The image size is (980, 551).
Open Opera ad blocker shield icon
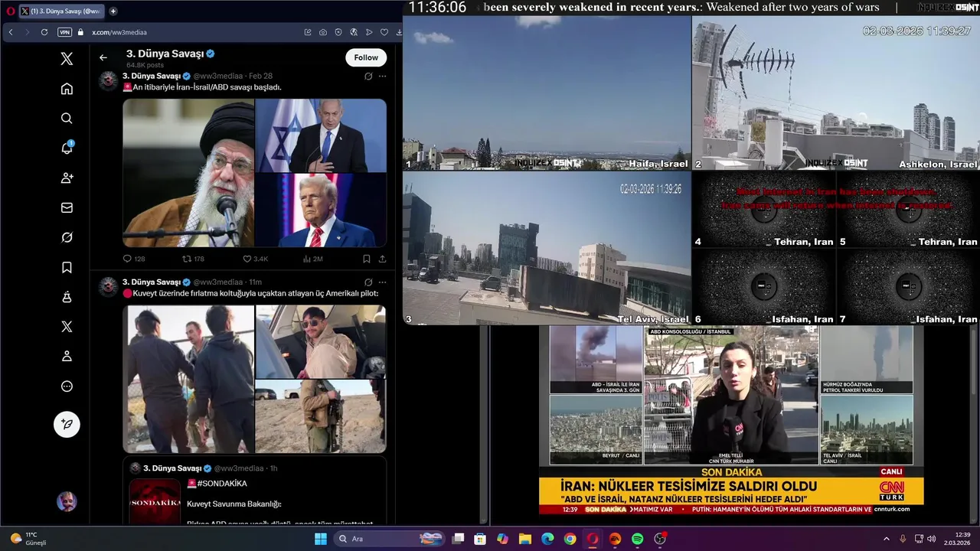pos(338,32)
